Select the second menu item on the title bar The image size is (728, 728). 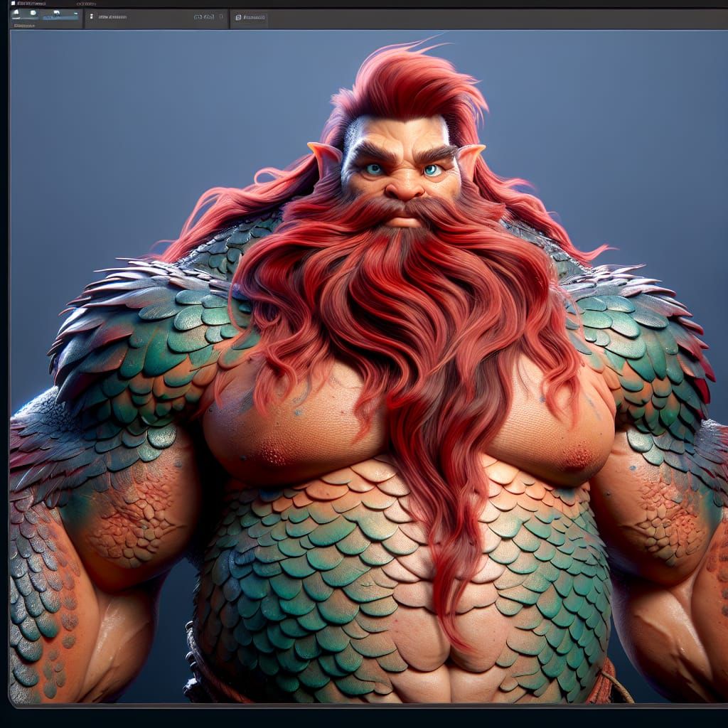[x=84, y=4]
